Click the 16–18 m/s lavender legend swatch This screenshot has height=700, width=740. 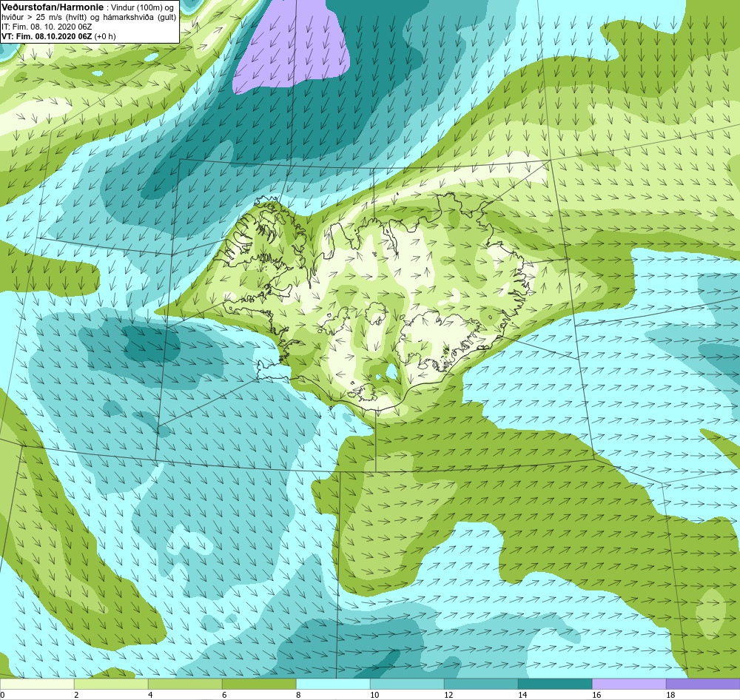[629, 684]
